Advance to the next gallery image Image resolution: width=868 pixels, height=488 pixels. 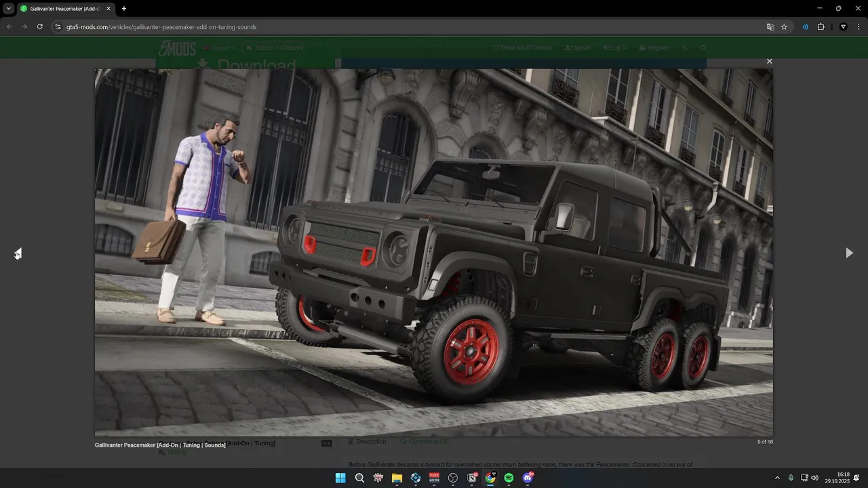click(x=849, y=253)
